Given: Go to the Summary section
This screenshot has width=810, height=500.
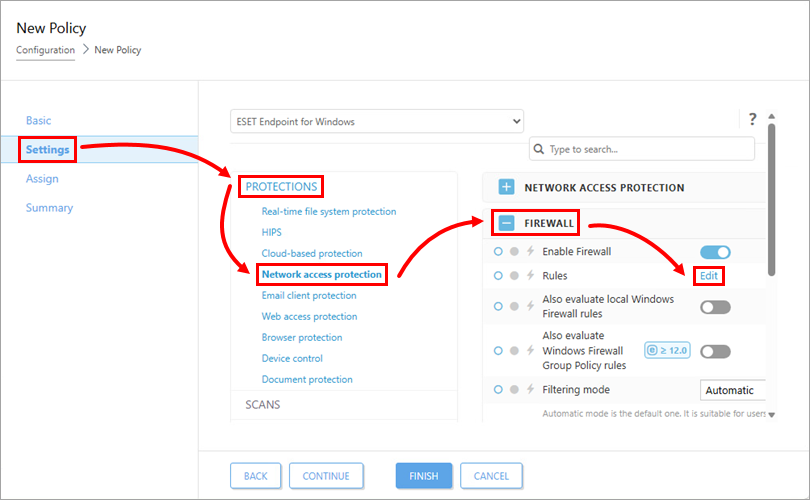Looking at the screenshot, I should (x=49, y=208).
